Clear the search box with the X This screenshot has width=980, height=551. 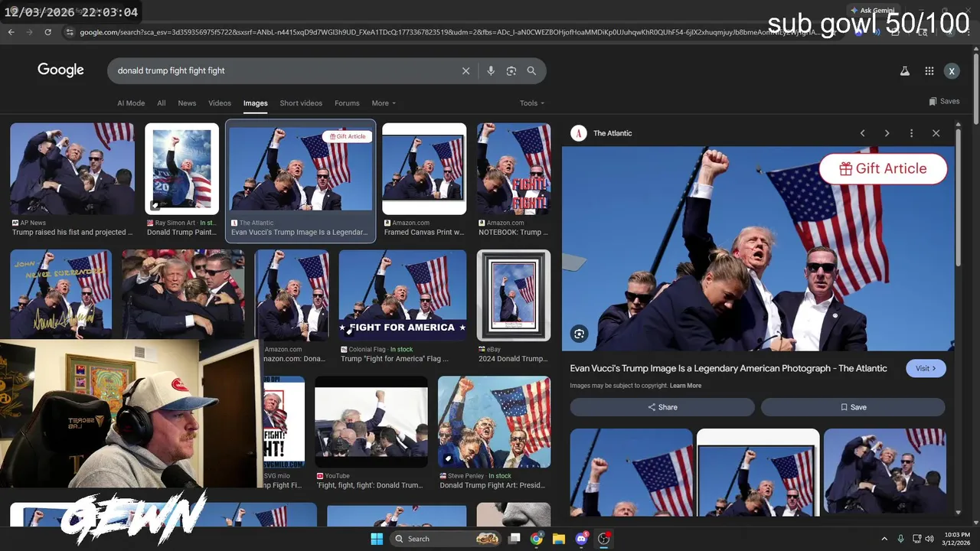coord(465,70)
